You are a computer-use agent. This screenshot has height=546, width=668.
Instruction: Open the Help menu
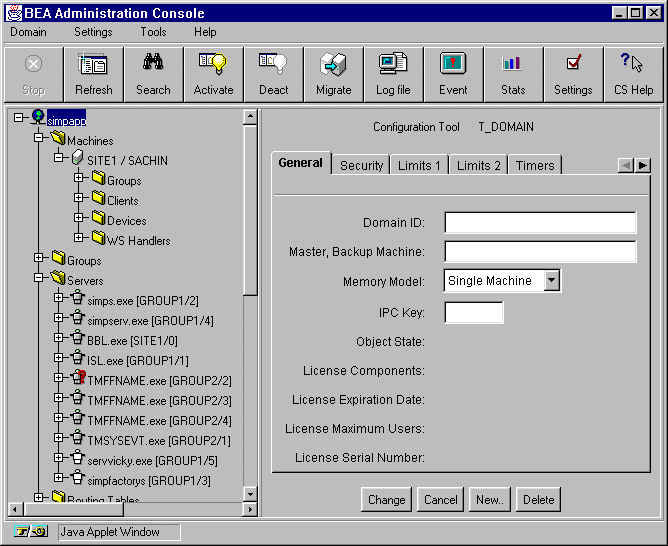click(x=205, y=32)
